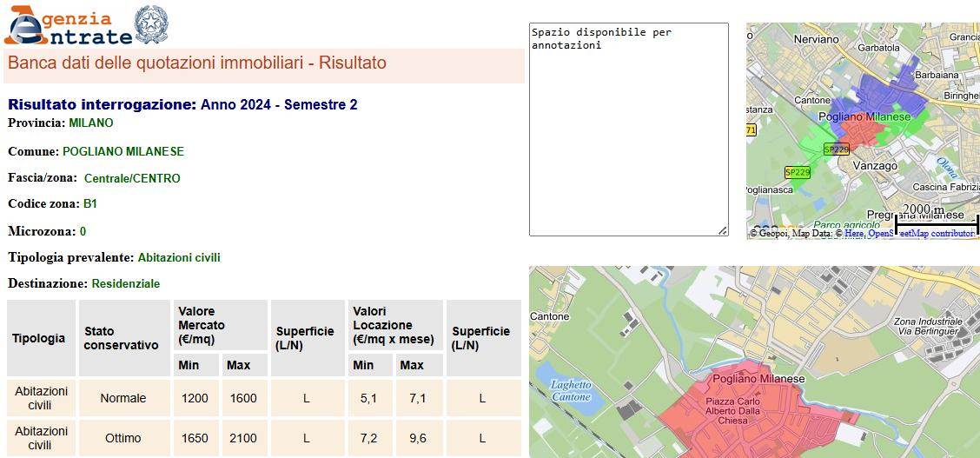Click the Italian Republic emblem icon
Image resolution: width=980 pixels, height=458 pixels.
152,23
